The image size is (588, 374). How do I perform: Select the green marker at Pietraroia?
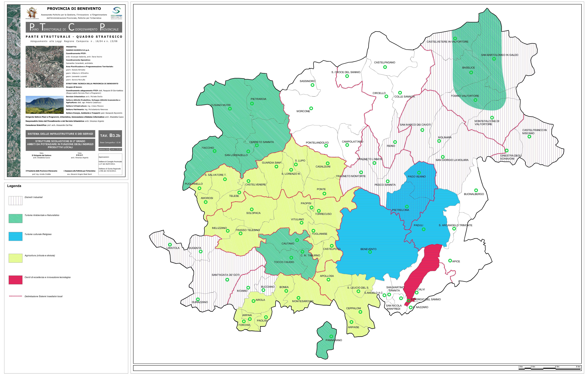tap(252, 104)
